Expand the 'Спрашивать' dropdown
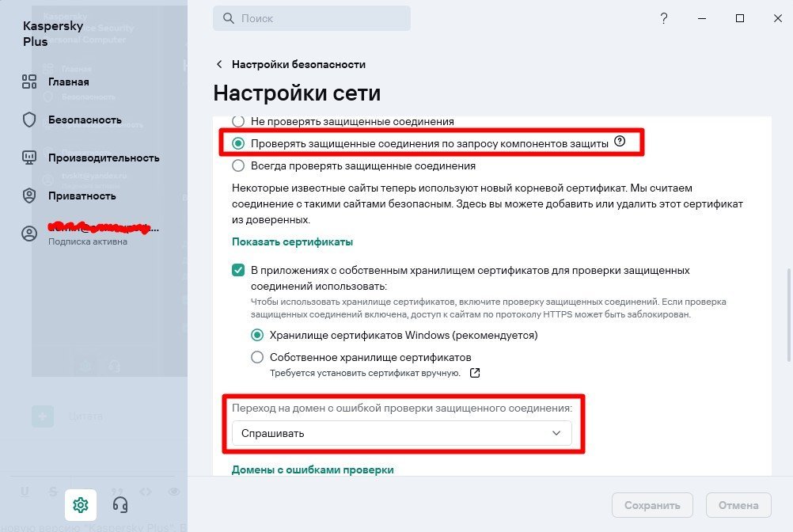This screenshot has width=793, height=532. pos(401,433)
